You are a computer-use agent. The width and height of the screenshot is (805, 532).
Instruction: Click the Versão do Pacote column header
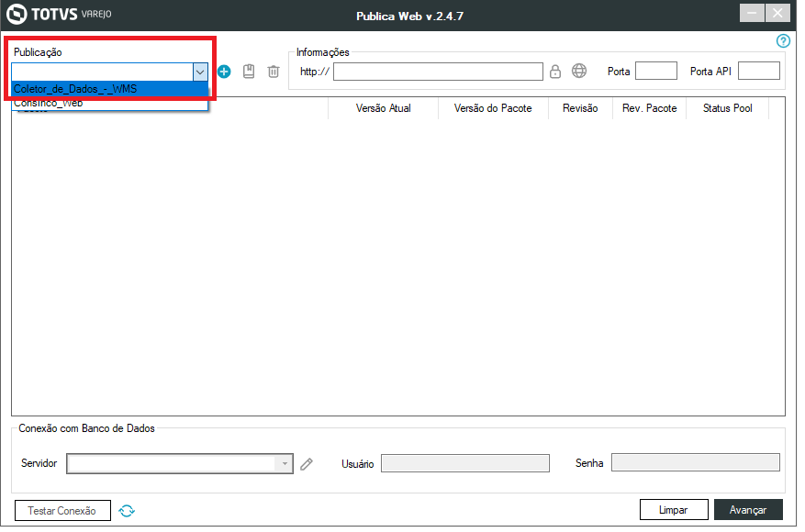pos(493,108)
